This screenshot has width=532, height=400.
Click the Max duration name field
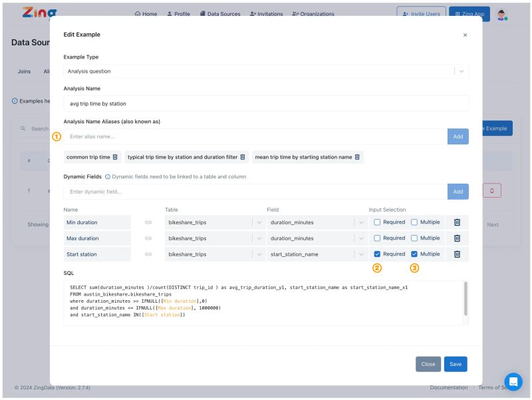pos(97,238)
